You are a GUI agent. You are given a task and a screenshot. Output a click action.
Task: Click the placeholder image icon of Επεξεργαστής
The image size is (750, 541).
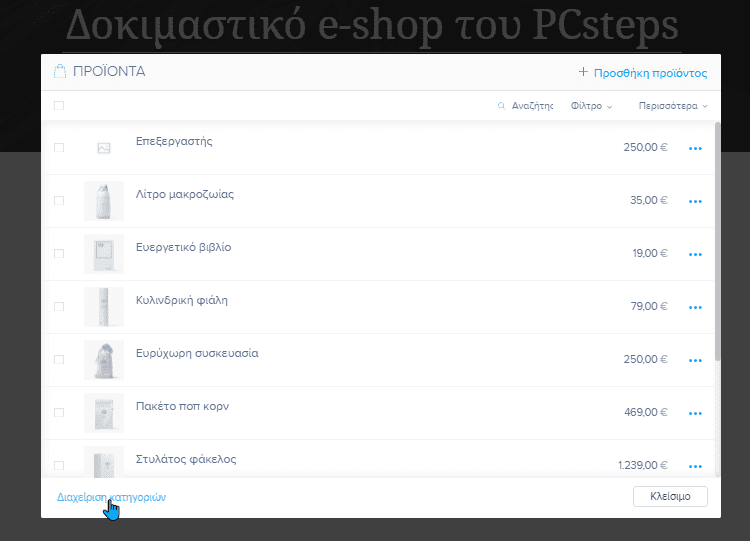click(104, 148)
